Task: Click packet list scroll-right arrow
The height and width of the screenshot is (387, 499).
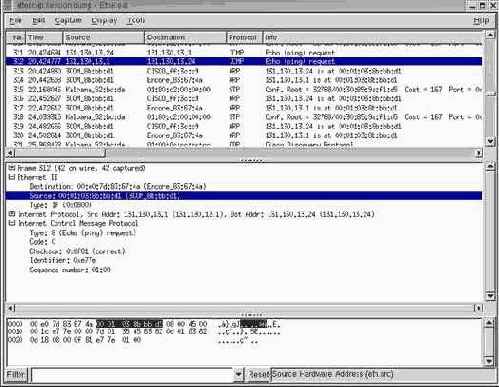Action: coord(479,153)
